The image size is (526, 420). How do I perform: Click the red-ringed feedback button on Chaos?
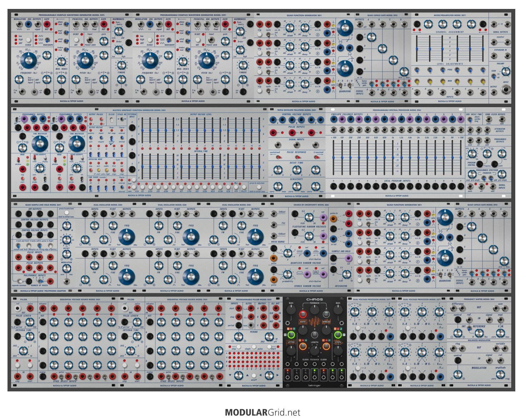coord(303,314)
